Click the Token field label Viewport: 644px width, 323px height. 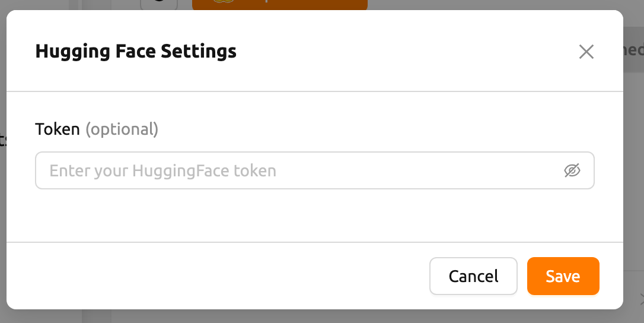click(58, 129)
